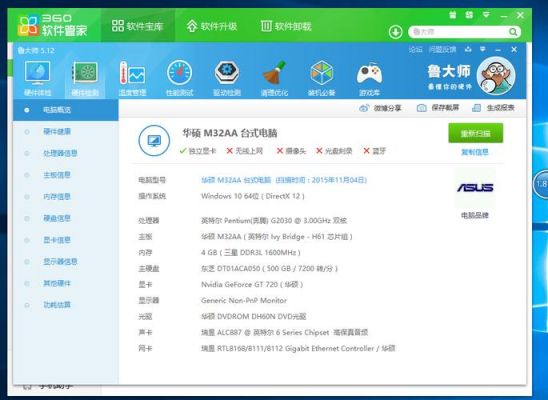Click the camera icon for 保存截屏
Viewport: 548px width, 400px height.
point(421,108)
